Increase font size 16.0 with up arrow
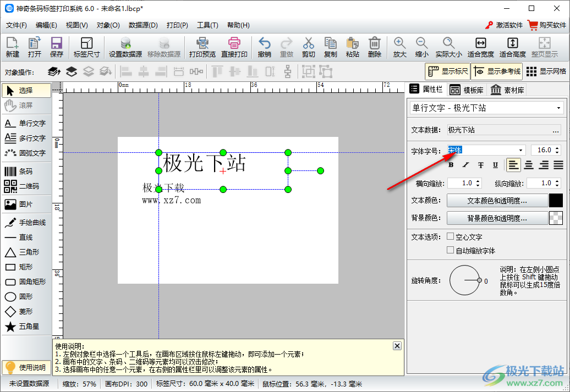 [x=557, y=147]
